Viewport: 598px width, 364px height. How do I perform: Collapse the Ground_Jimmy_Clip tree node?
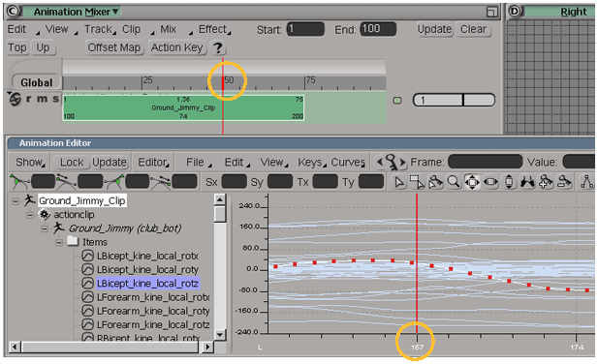(x=16, y=201)
